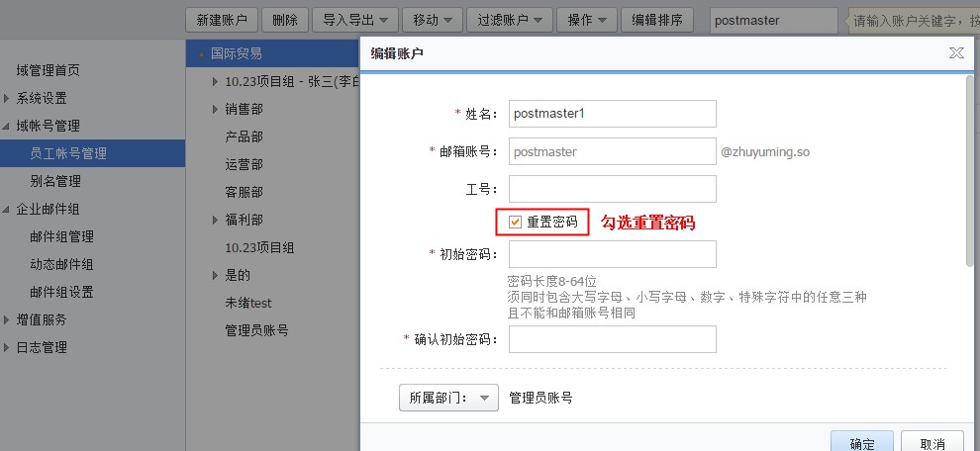The width and height of the screenshot is (980, 451).
Task: Click 取消 to cancel editing
Action: click(x=931, y=442)
